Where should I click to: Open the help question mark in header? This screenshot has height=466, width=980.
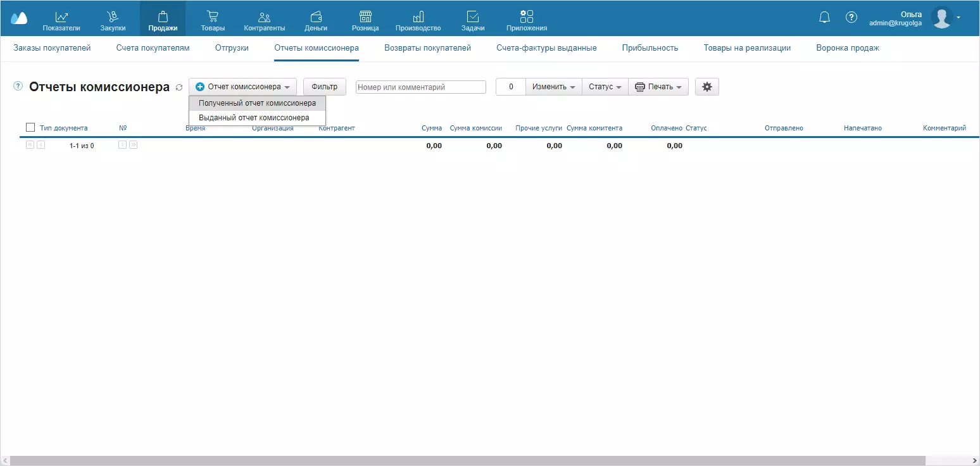[851, 18]
